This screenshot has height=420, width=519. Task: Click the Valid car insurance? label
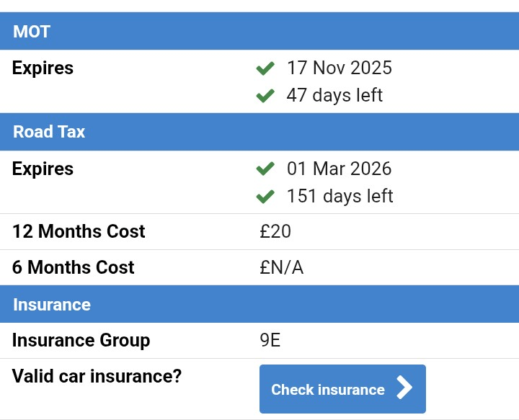pyautogui.click(x=97, y=376)
